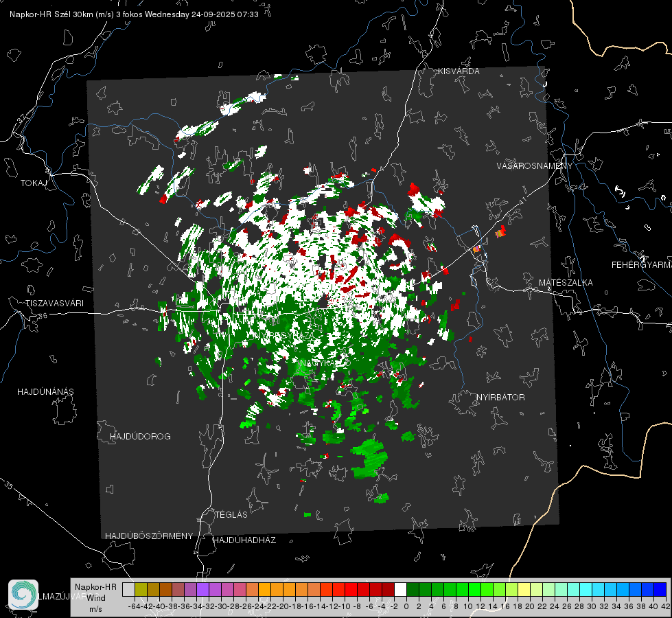Click the 0 value on the legend scale

tap(406, 606)
